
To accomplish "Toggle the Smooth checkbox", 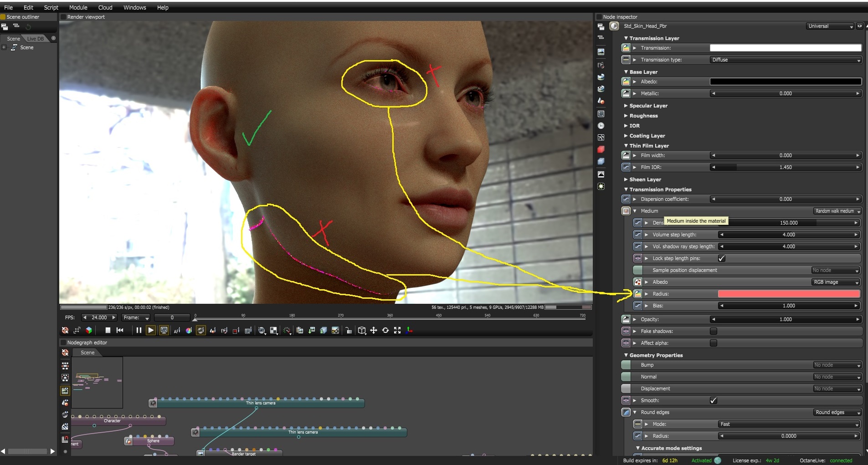I will point(714,400).
